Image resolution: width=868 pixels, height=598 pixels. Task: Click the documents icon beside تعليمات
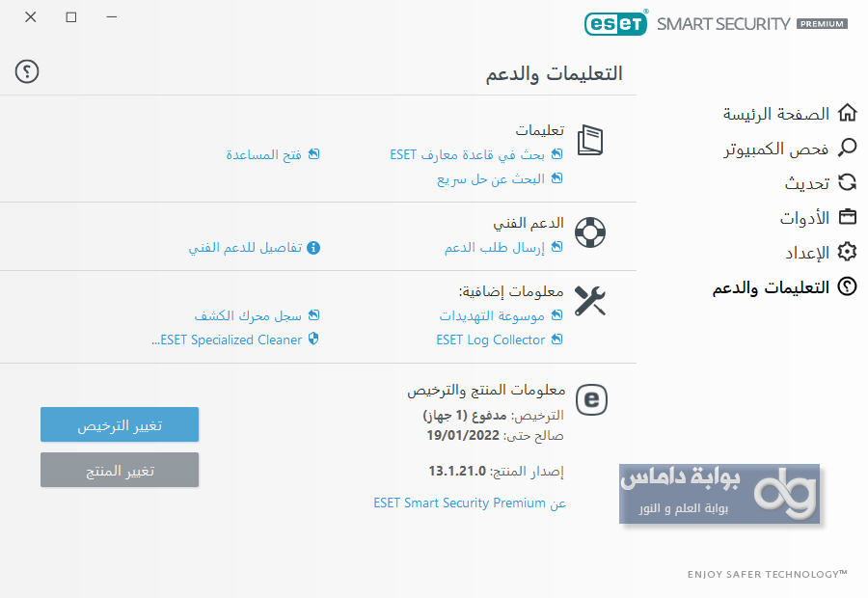pyautogui.click(x=590, y=140)
